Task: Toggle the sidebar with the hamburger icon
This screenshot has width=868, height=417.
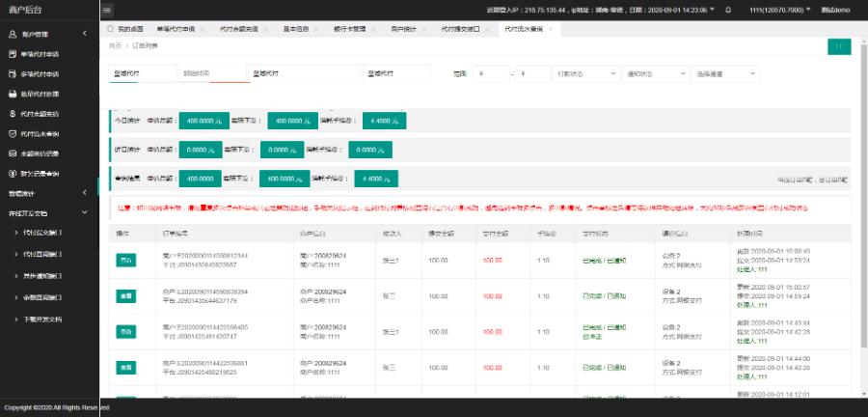Action: click(106, 10)
